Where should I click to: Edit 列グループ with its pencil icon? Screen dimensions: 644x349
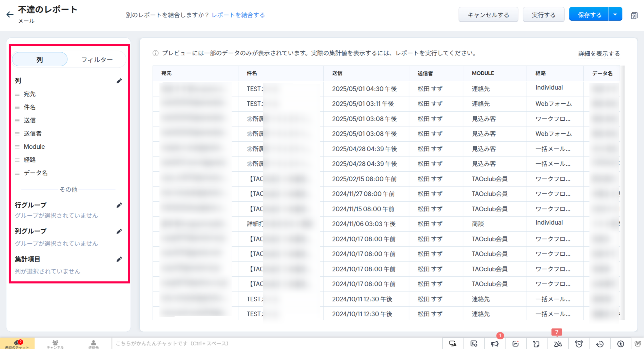click(x=119, y=231)
